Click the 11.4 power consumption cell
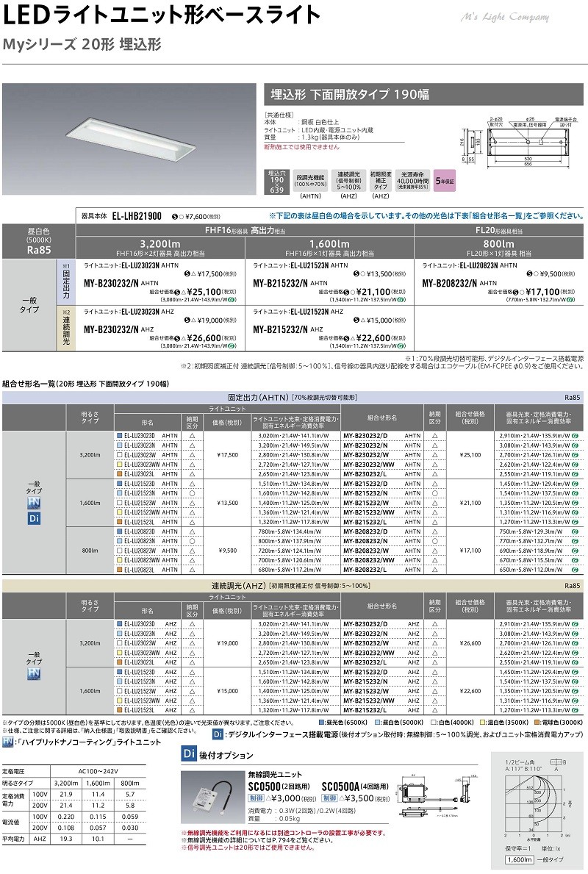This screenshot has width=588, height=874. pyautogui.click(x=98, y=795)
